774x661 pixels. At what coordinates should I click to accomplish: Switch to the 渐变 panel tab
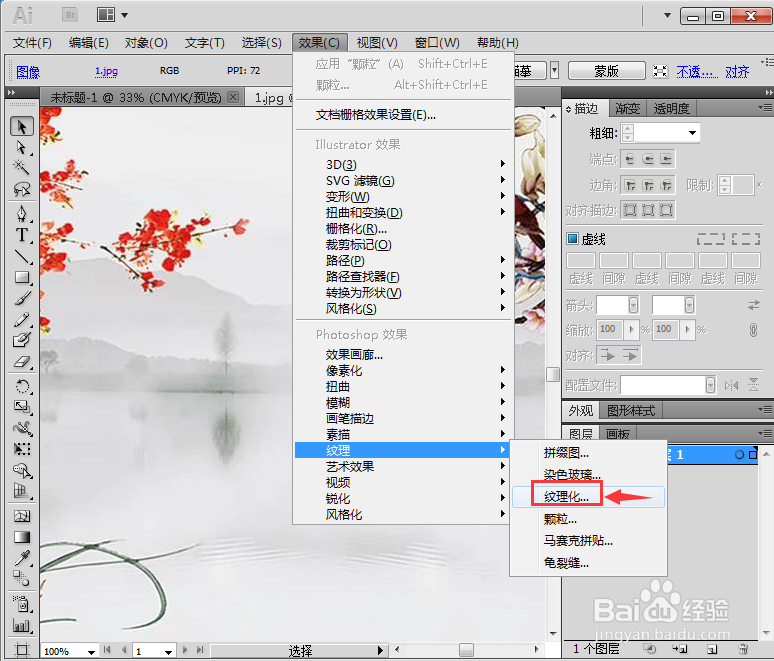(x=627, y=108)
